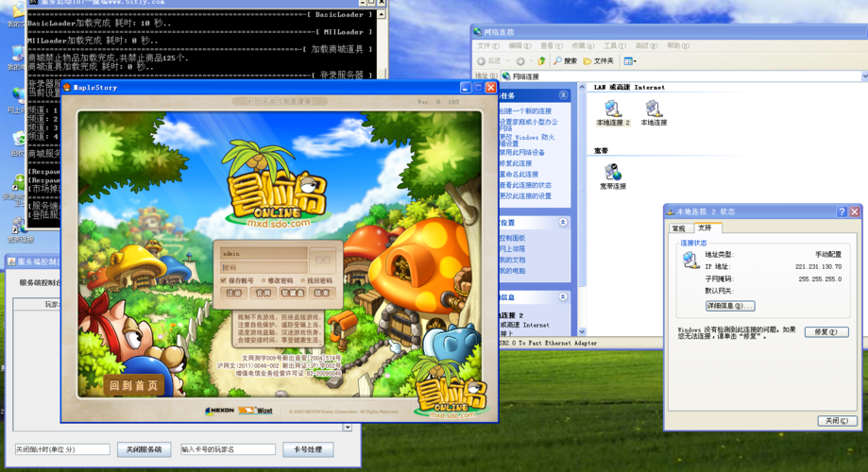Viewport: 868px width, 472px height.
Task: Open the Views dropdown in Explorer toolbar
Action: (x=630, y=60)
